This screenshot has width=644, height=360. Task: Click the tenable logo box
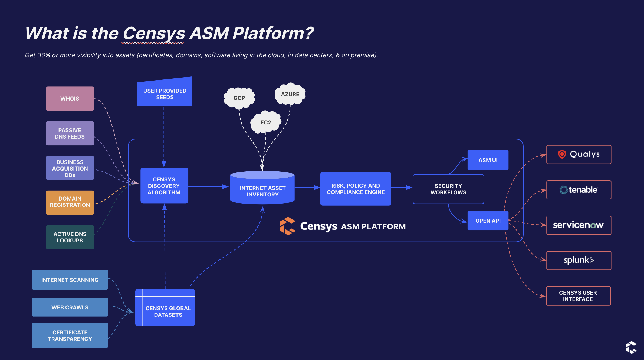579,190
